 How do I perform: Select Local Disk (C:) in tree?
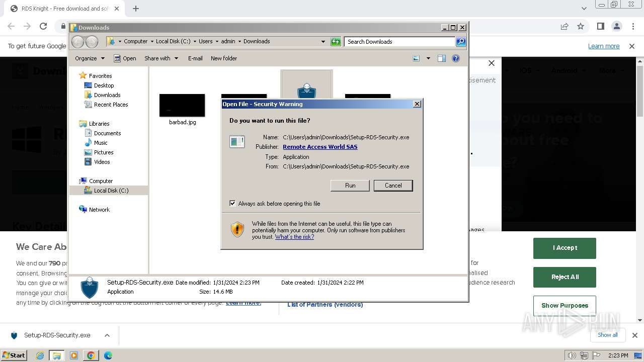111,191
